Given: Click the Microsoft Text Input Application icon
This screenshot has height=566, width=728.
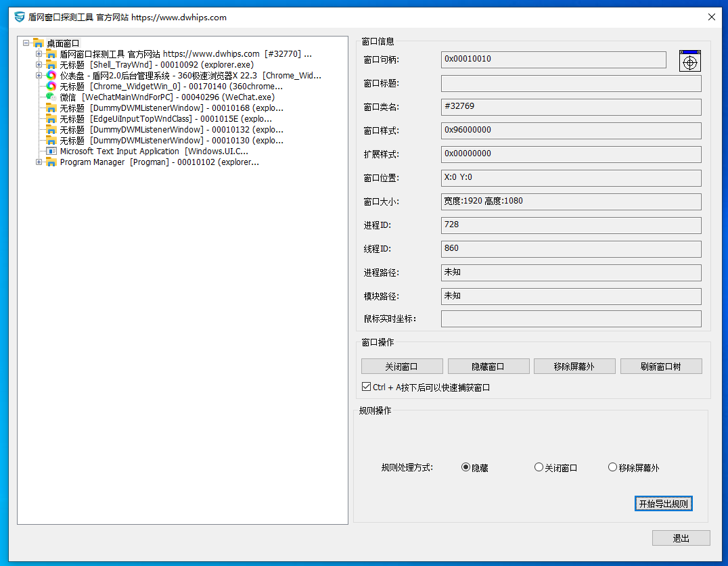Looking at the screenshot, I should [x=51, y=151].
